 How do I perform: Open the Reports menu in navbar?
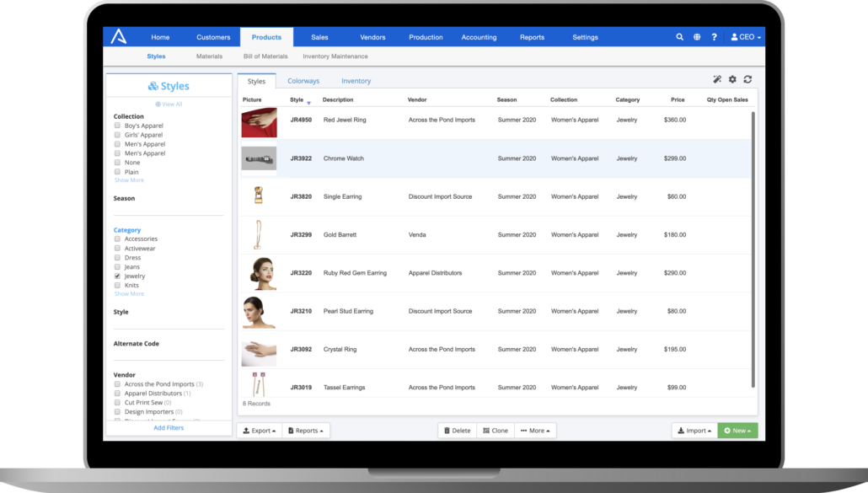pos(532,37)
